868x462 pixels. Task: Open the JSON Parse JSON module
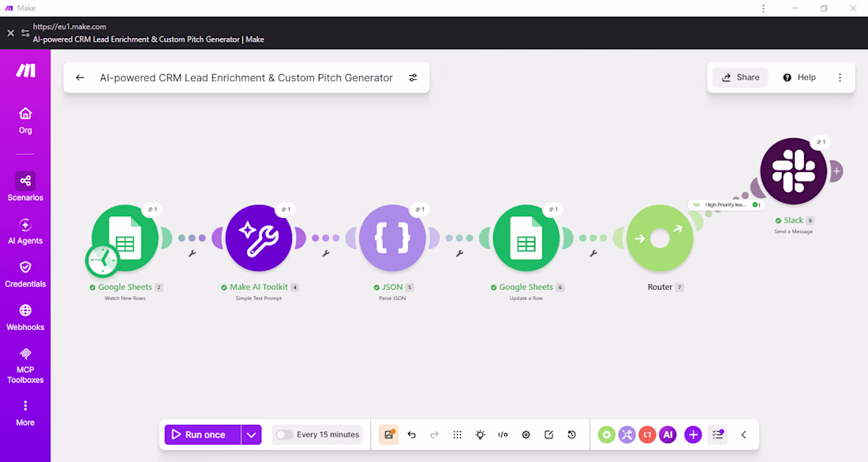392,239
